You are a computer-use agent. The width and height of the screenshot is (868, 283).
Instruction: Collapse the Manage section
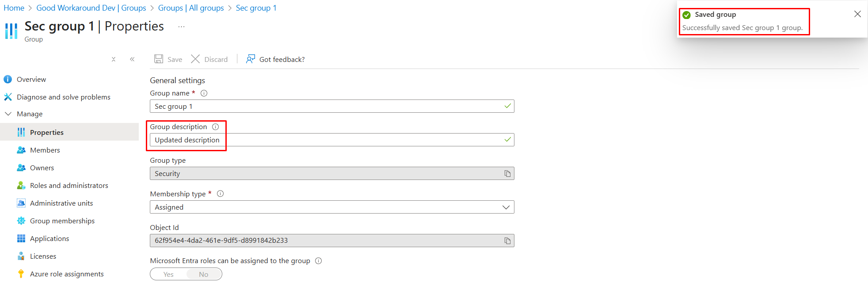point(8,114)
